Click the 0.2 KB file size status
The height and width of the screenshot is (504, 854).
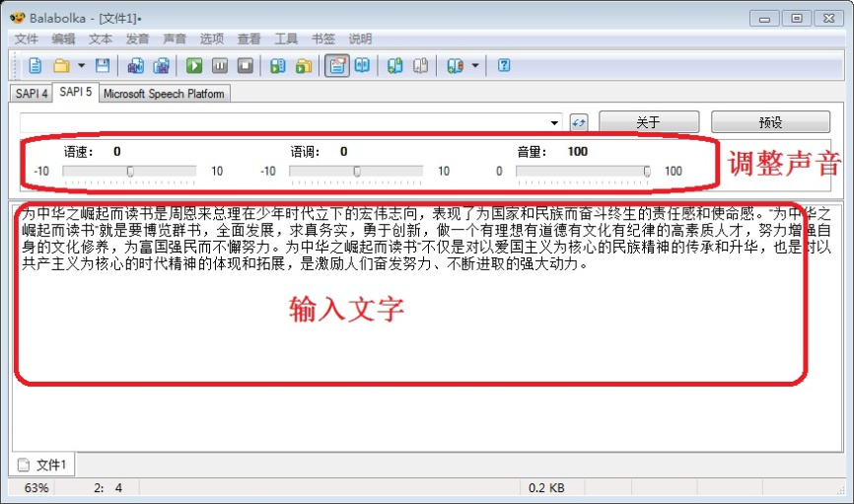pos(546,487)
